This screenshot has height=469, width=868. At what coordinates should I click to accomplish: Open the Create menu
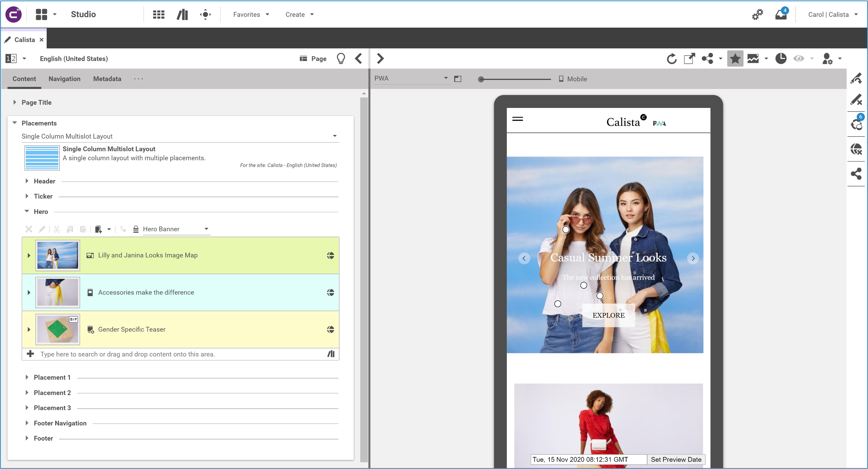click(300, 14)
